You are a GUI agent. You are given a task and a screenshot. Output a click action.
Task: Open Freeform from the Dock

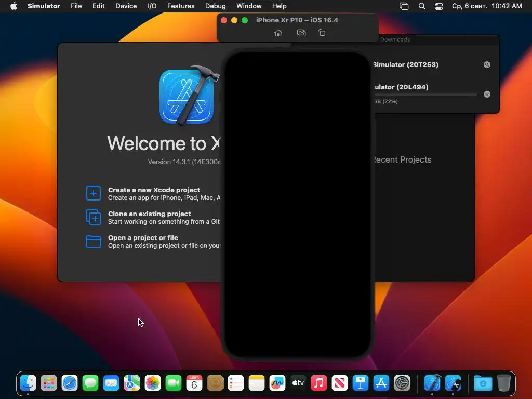(277, 383)
